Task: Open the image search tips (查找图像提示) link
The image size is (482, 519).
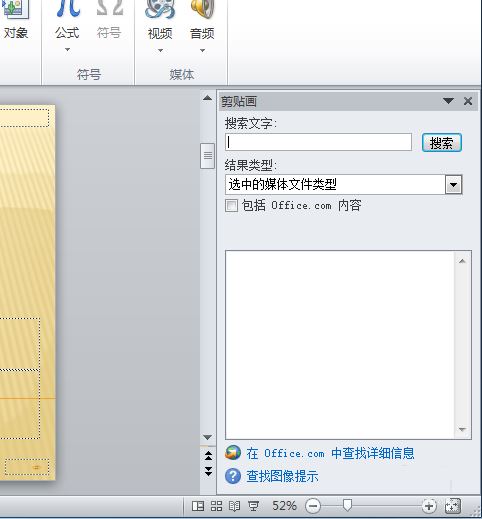Action: click(x=282, y=476)
